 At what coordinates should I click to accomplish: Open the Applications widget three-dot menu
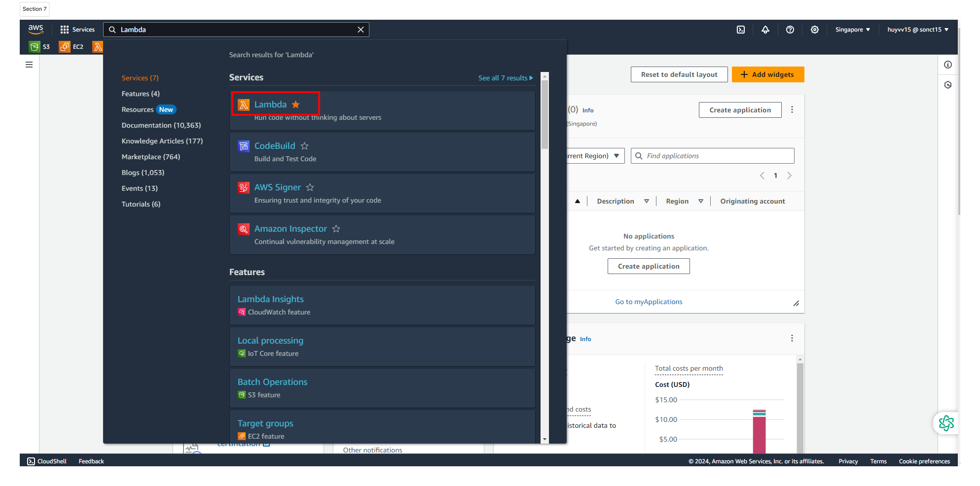click(x=792, y=109)
